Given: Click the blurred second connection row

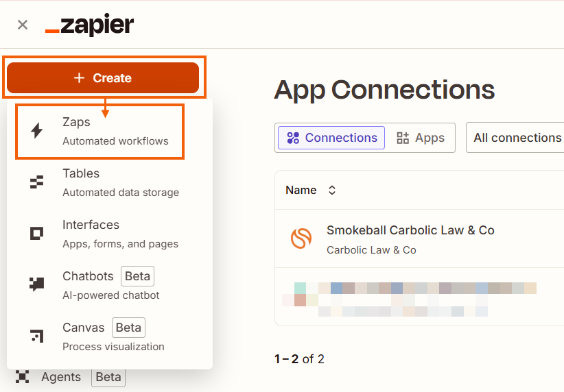Looking at the screenshot, I should coord(419,297).
